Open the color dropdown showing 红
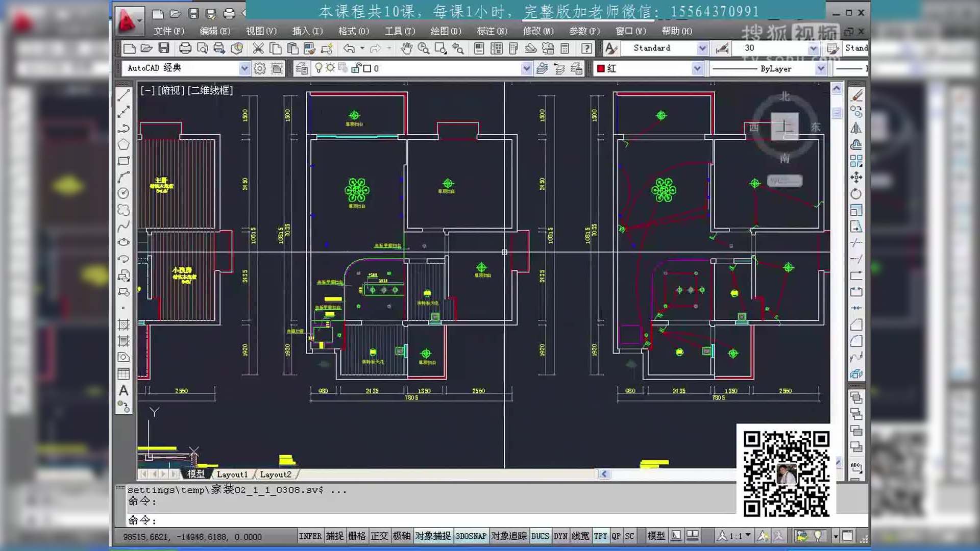This screenshot has width=980, height=551. (697, 68)
